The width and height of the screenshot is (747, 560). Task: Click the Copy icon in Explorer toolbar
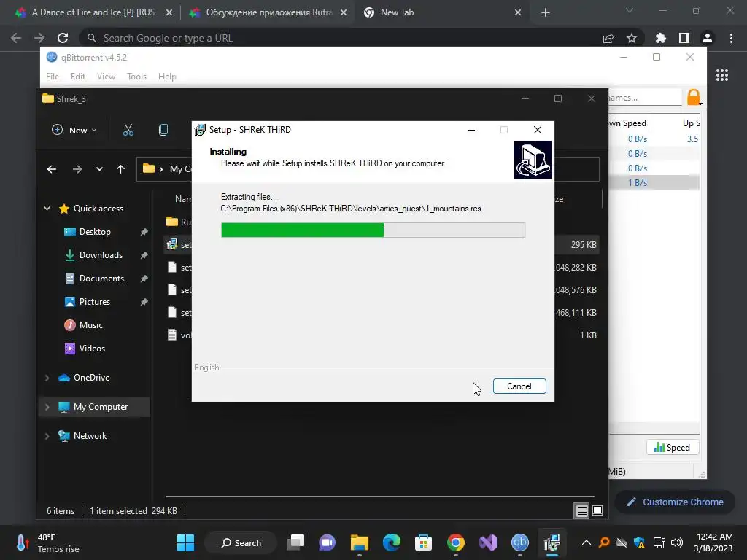163,130
